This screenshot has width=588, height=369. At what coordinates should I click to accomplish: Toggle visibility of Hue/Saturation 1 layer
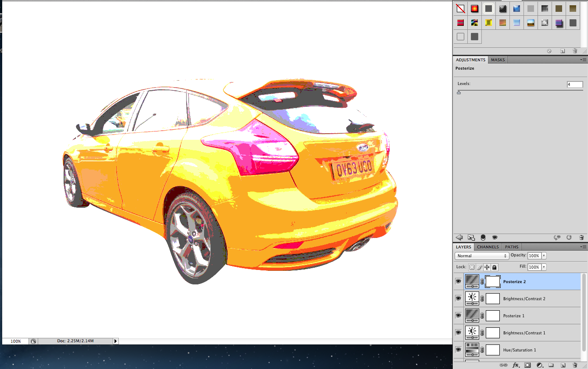click(x=458, y=350)
